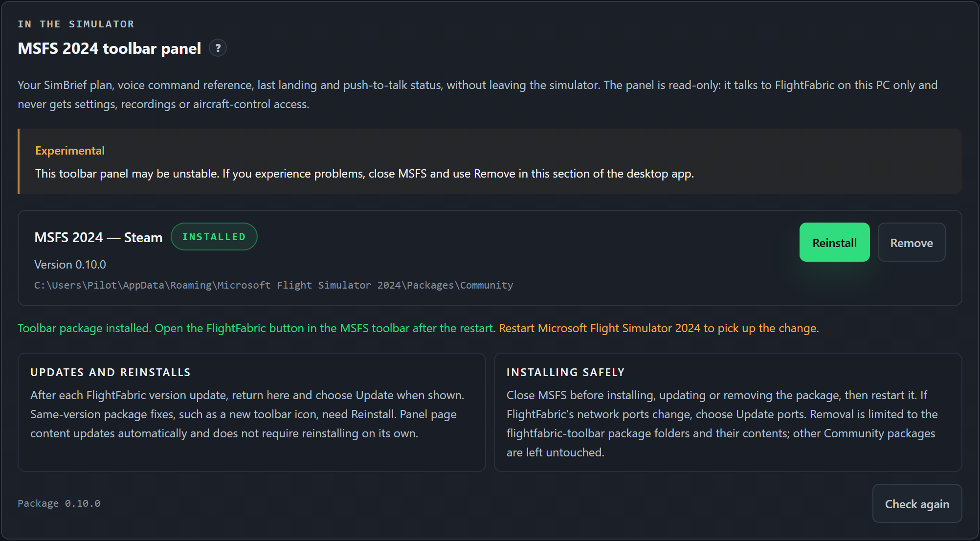
Task: Click the "MSFS 2024 toolbar panel" title
Action: pyautogui.click(x=110, y=48)
